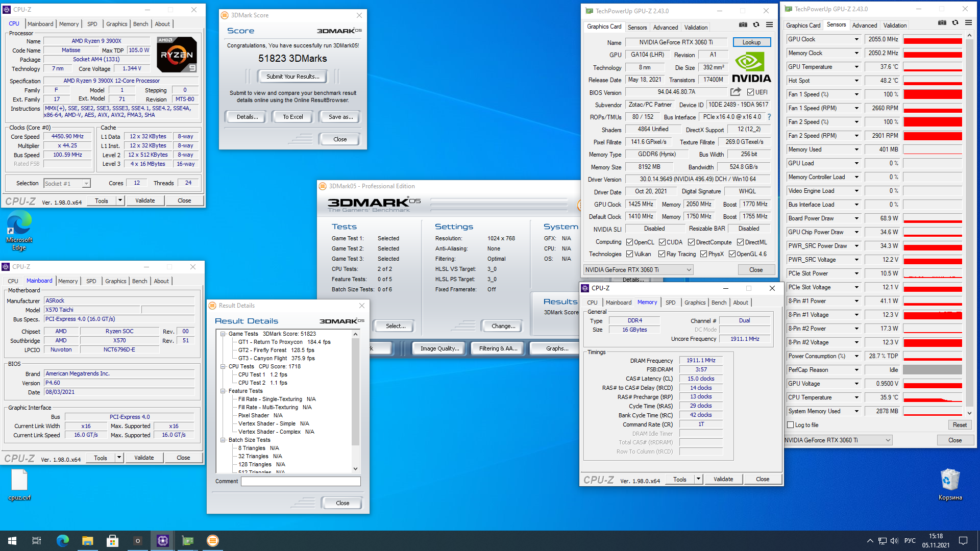Image resolution: width=980 pixels, height=551 pixels.
Task: Click the GPU Clock sensor graph
Action: click(x=933, y=39)
